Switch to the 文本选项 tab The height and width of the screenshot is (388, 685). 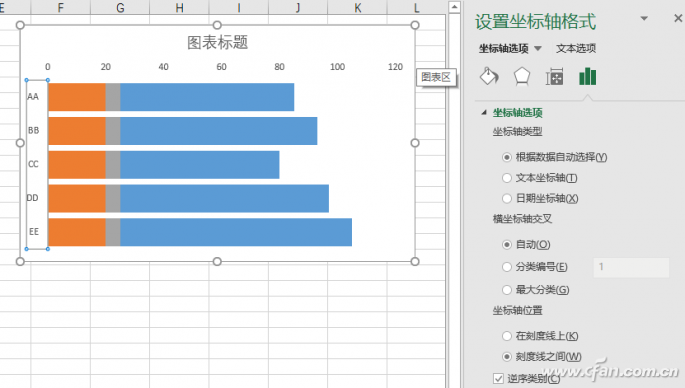click(576, 48)
